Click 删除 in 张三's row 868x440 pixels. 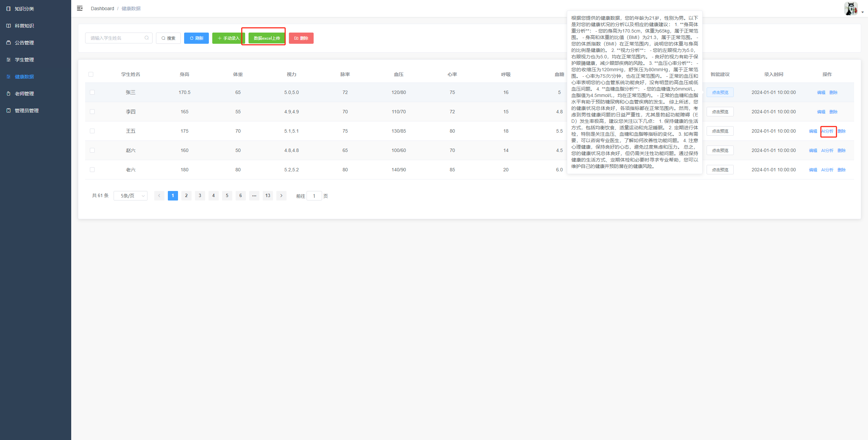pyautogui.click(x=833, y=92)
